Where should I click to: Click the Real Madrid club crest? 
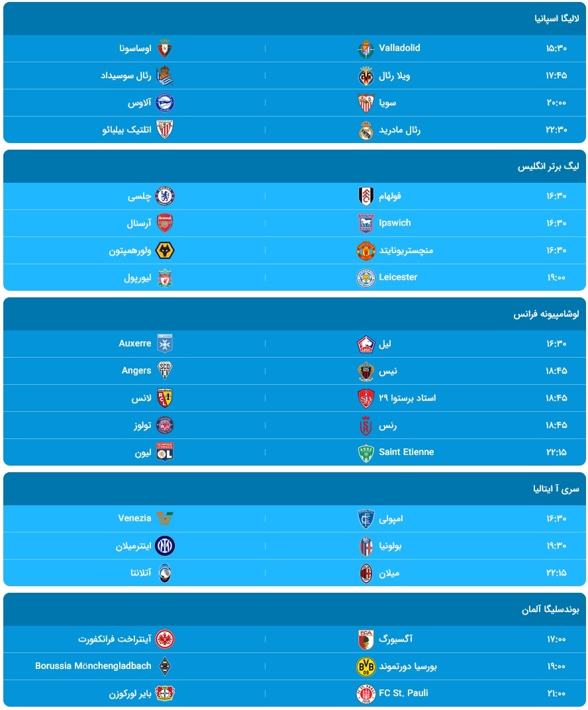click(x=366, y=130)
